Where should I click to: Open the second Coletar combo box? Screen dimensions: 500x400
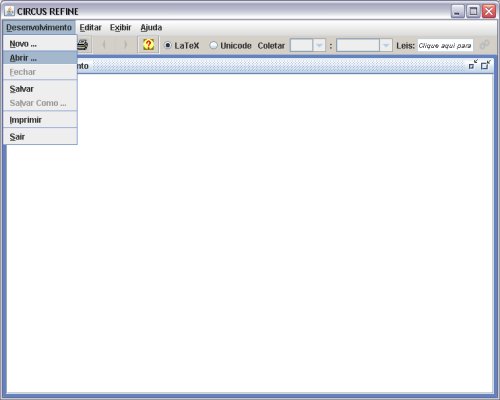tap(364, 45)
